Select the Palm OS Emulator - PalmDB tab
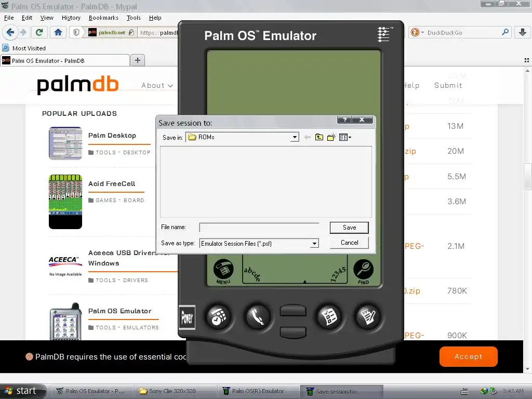The image size is (532, 399). pos(65,60)
